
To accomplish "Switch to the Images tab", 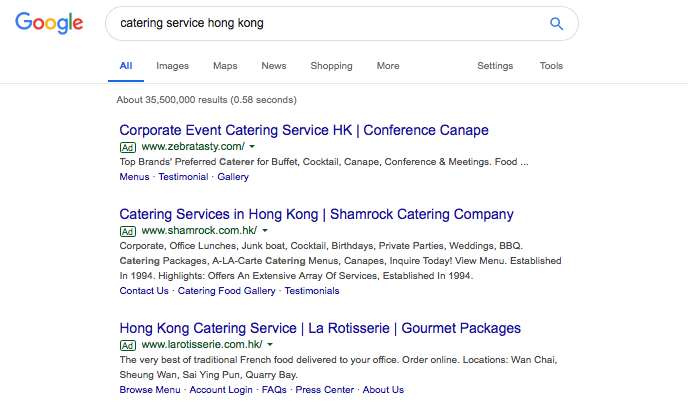I will point(172,66).
